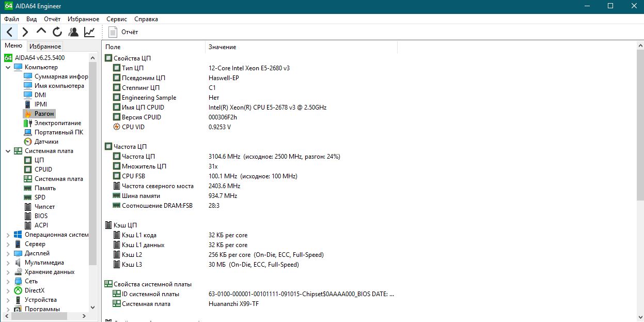644x322 pixels.
Task: Open the Файл menu
Action: pos(11,19)
